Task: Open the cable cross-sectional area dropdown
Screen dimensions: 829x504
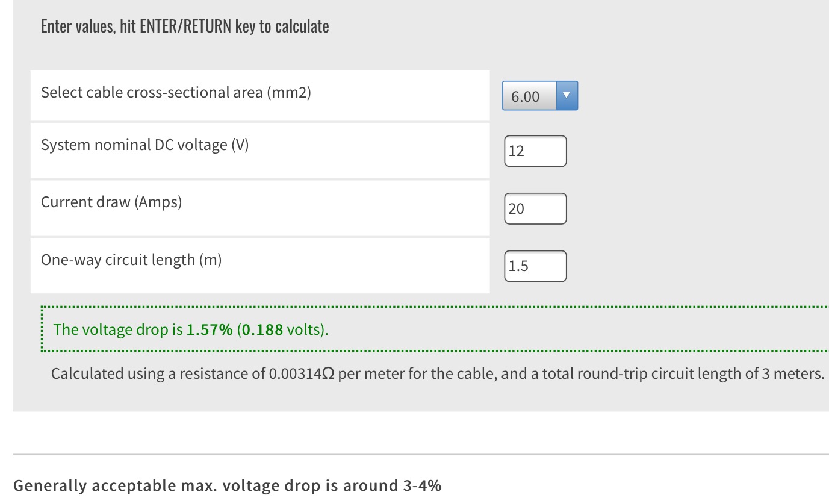Action: click(530, 96)
